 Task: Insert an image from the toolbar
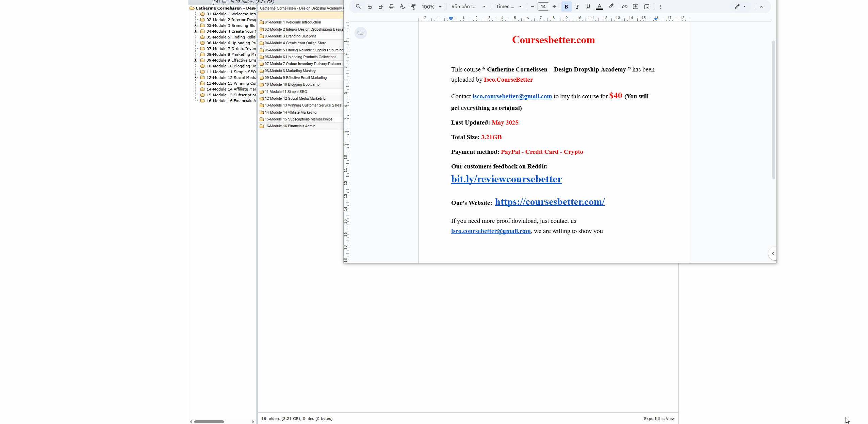tap(647, 6)
